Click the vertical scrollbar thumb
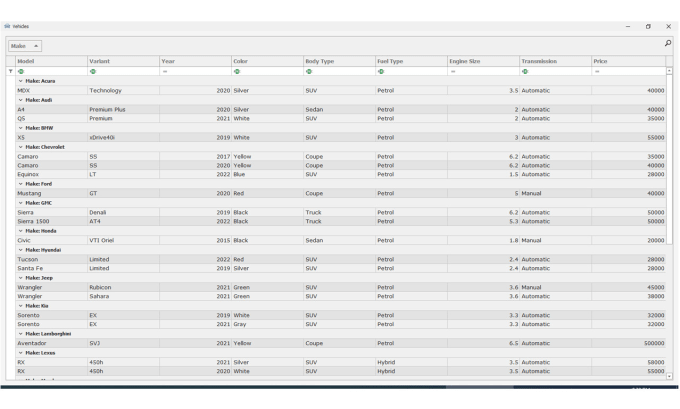This screenshot has width=680, height=409. point(669,159)
